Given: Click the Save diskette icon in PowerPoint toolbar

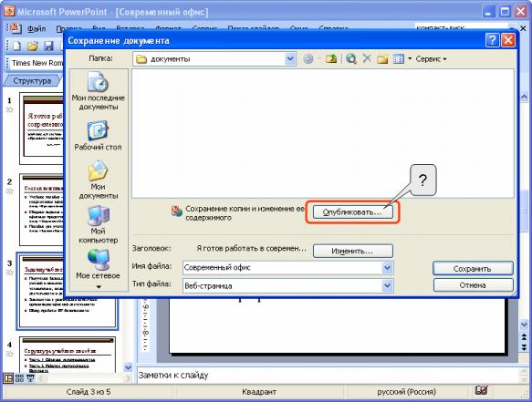Looking at the screenshot, I should (49, 46).
